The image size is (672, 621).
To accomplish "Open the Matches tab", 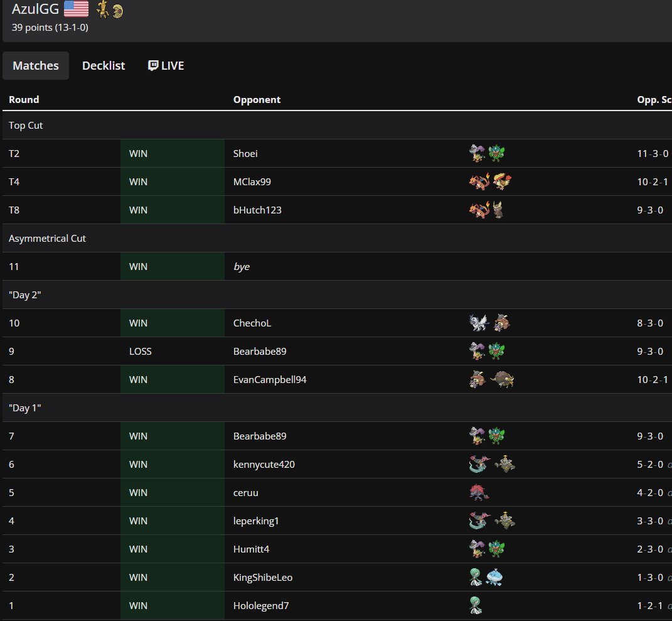I will click(35, 65).
